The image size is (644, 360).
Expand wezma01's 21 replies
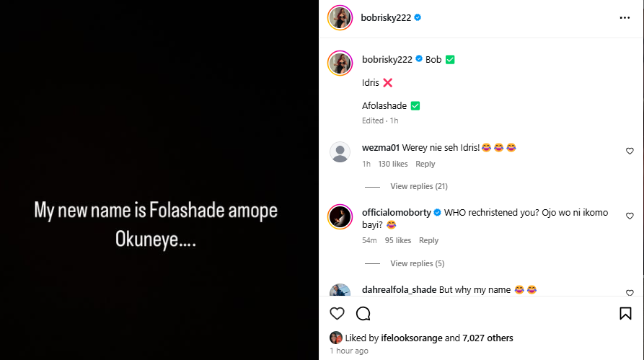tap(418, 186)
